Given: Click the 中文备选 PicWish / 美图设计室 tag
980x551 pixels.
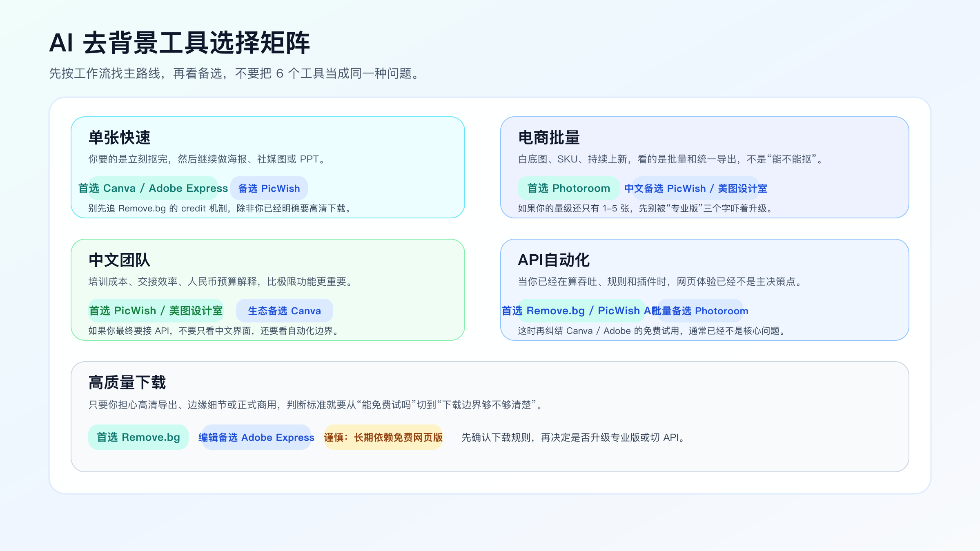Looking at the screenshot, I should pos(696,188).
